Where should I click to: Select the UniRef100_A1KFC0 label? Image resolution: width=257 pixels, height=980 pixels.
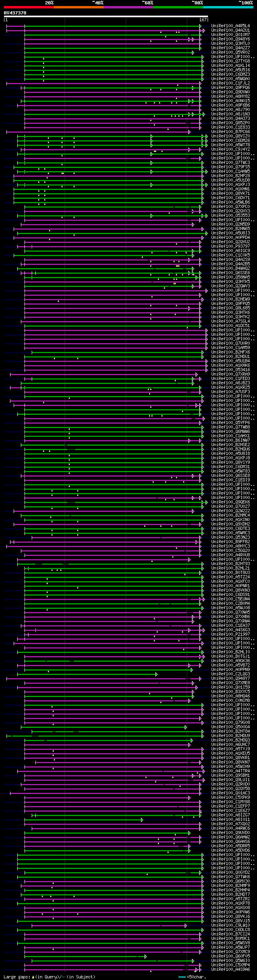tap(230, 582)
